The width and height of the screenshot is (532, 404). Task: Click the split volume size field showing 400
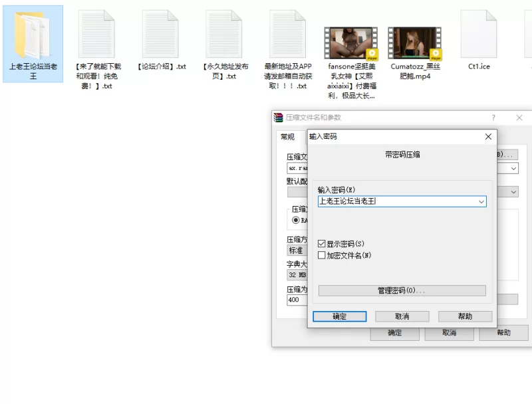point(297,300)
